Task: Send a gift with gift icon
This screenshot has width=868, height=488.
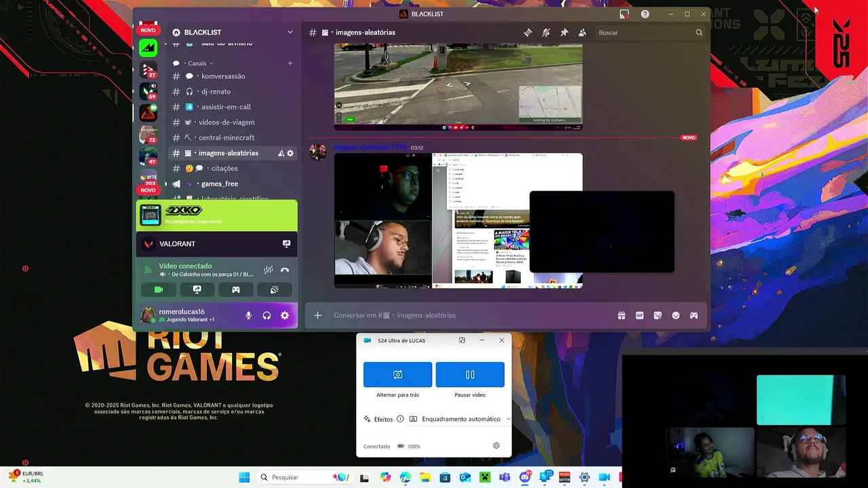Action: [621, 315]
